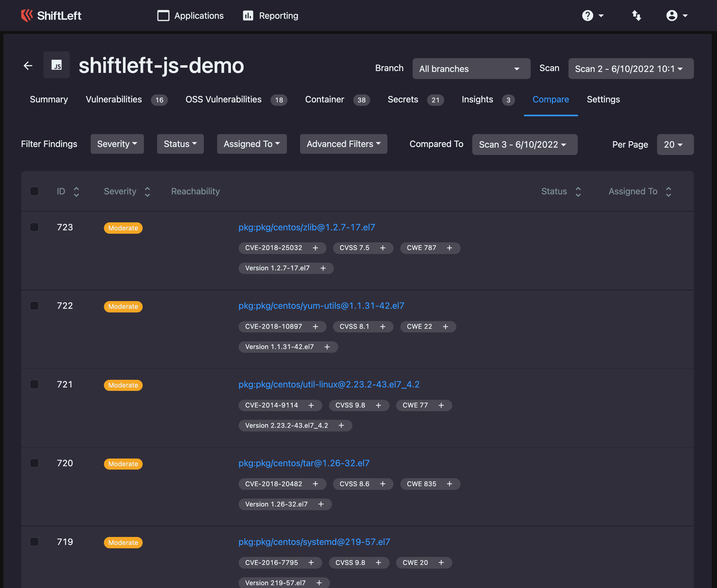Check the box for finding 723

click(34, 227)
